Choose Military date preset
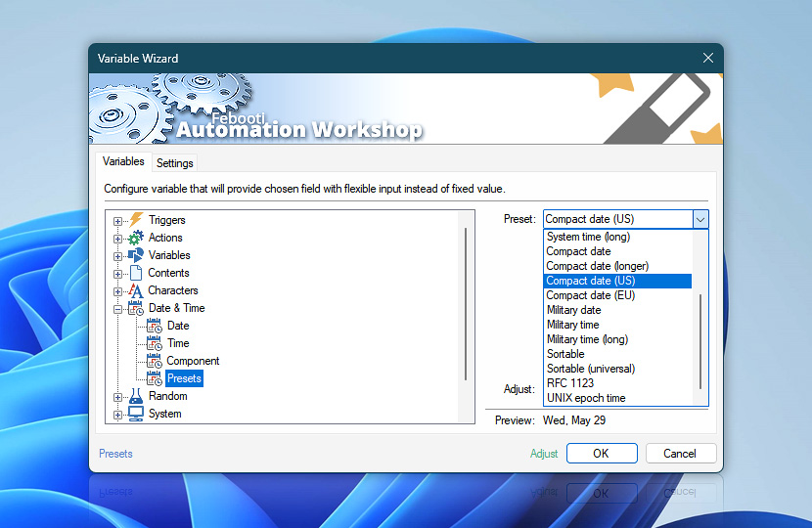This screenshot has height=528, width=812. coord(618,310)
